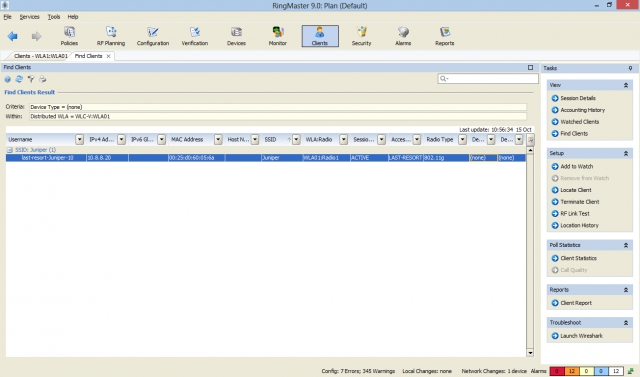
Task: Collapse the View task group
Action: point(625,85)
